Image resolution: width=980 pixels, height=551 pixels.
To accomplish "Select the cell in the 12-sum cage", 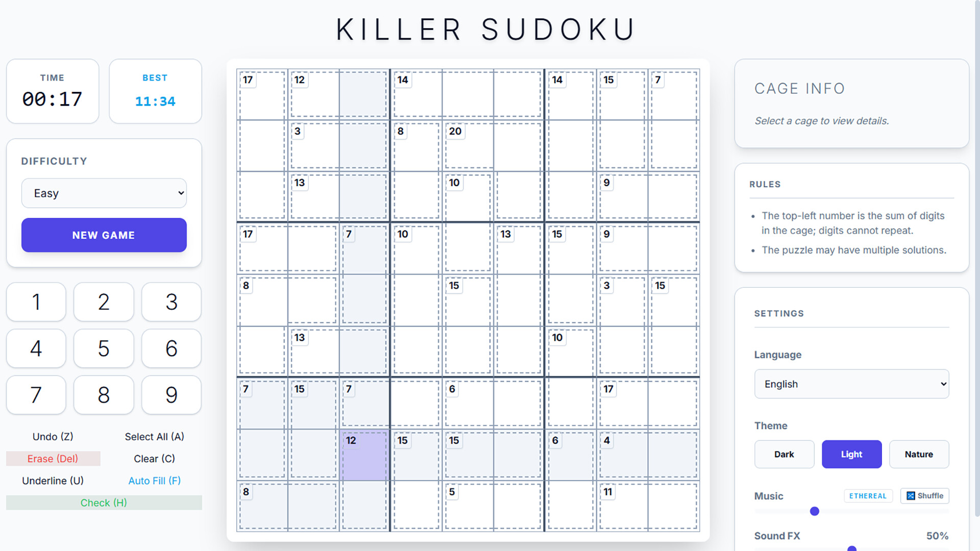I will (x=363, y=456).
